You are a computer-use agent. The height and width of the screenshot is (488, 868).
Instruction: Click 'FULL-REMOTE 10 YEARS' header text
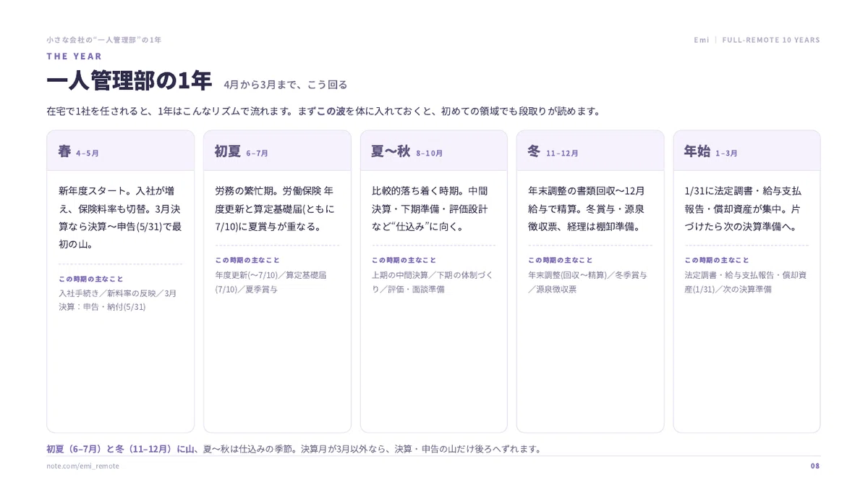coord(771,40)
